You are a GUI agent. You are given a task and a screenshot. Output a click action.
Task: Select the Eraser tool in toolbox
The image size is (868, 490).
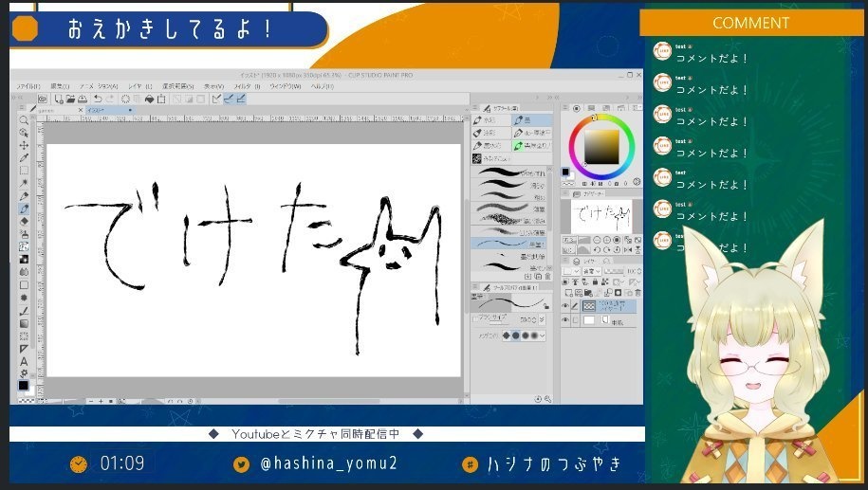[x=24, y=221]
